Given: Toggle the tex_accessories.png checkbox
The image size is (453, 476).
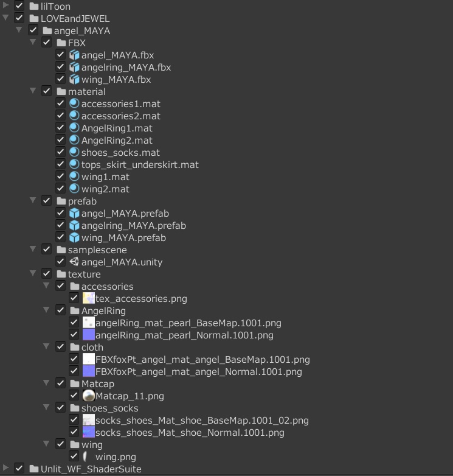Looking at the screenshot, I should [74, 298].
